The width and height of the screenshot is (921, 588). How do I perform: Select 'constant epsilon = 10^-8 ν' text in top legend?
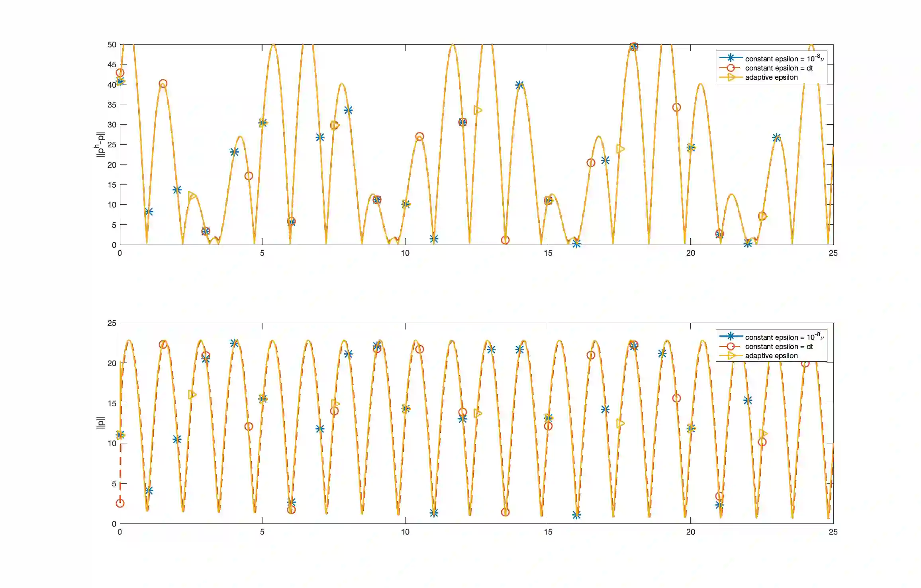coord(784,59)
